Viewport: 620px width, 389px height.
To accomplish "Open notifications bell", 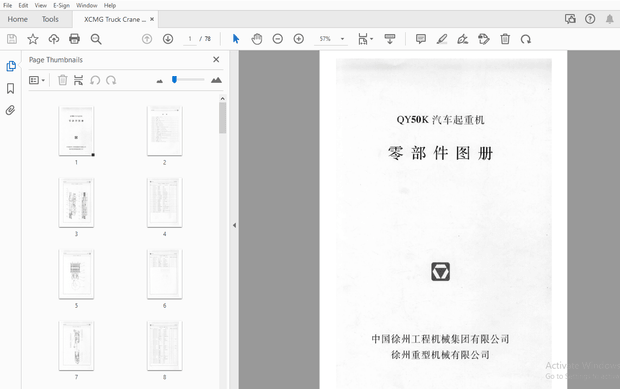I will [610, 19].
